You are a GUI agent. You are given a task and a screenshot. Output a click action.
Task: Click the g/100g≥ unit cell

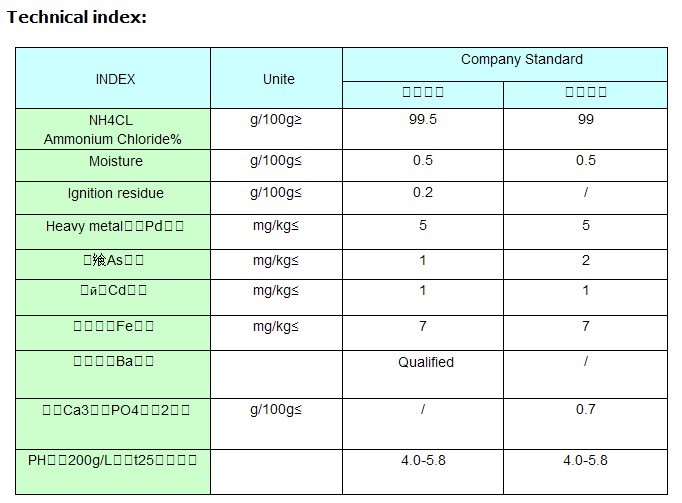pos(276,119)
